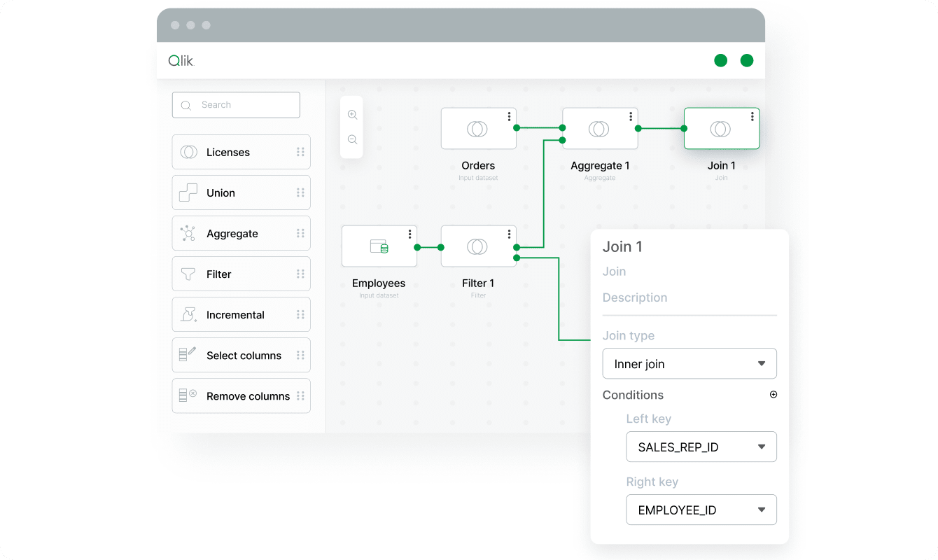
Task: Click the Employees source dataset icon
Action: click(x=379, y=246)
